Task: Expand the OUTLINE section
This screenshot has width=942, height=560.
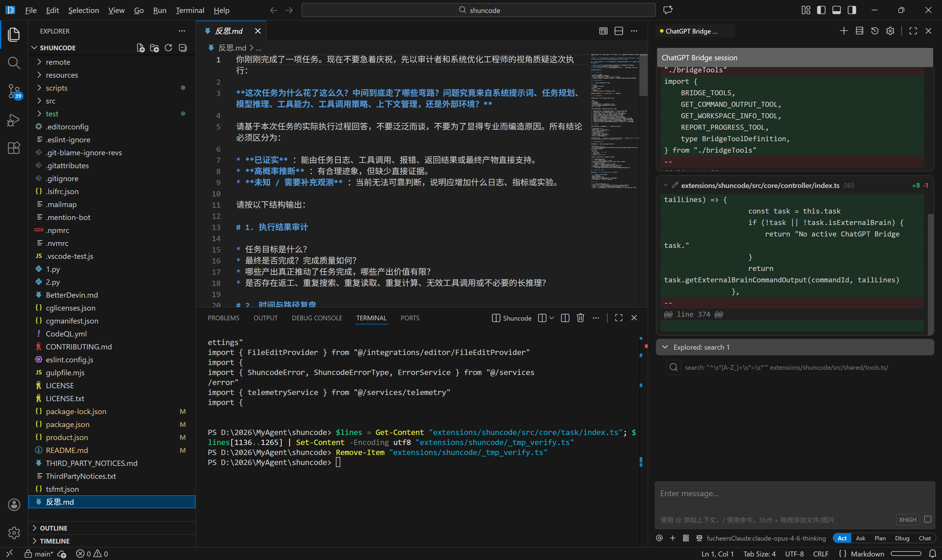Action: 112,528
